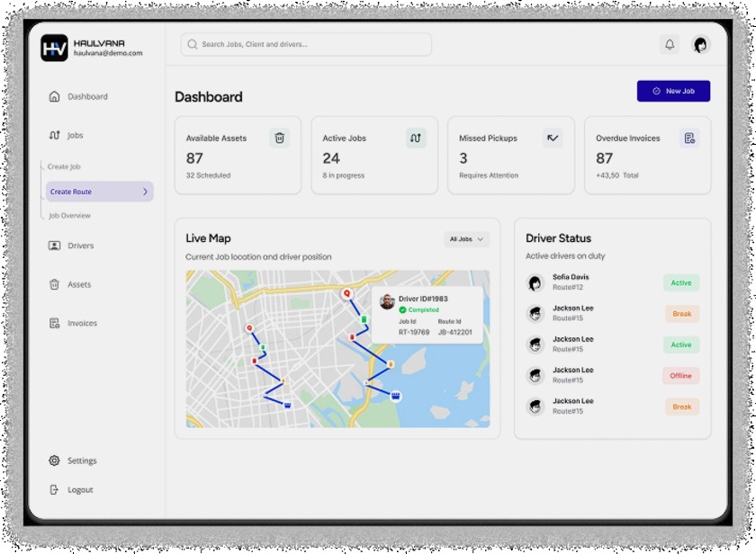
Task: Click the Offline status badge
Action: click(x=681, y=376)
